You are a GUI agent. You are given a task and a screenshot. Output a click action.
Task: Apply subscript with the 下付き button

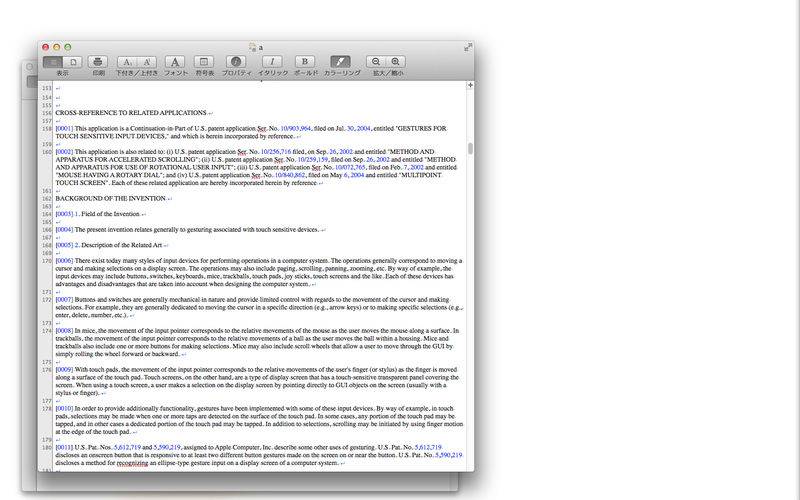click(127, 62)
